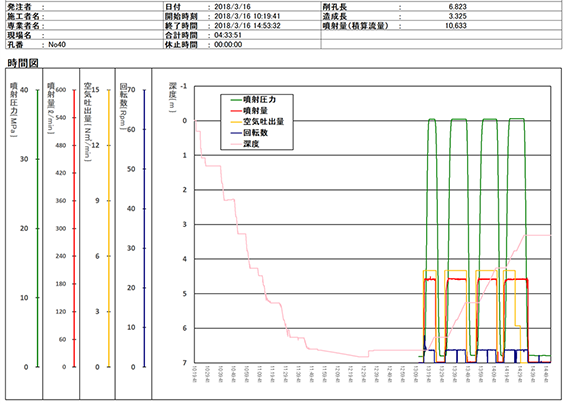Select the 孔番 label
570x404 pixels.
tap(15, 44)
